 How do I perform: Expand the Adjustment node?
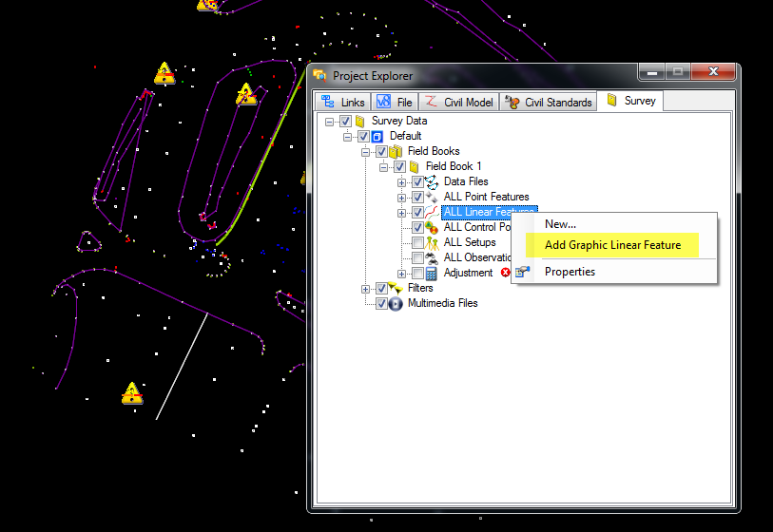tap(402, 274)
